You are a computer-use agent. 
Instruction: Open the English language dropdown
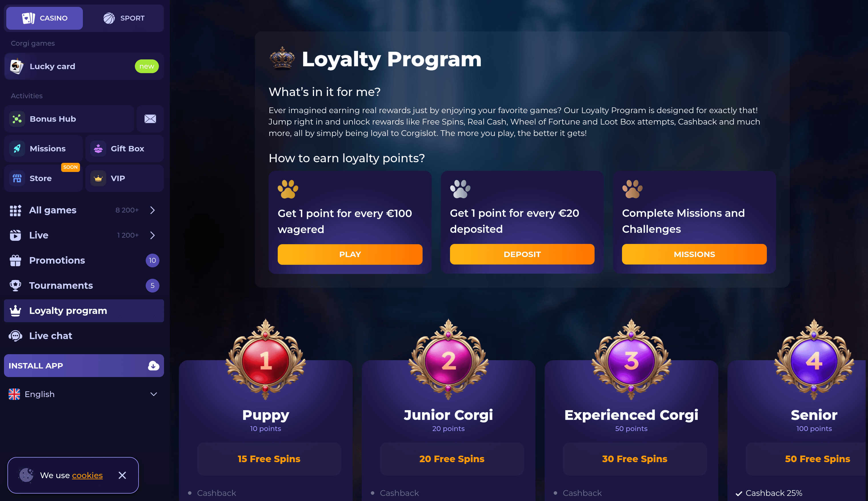tap(84, 394)
